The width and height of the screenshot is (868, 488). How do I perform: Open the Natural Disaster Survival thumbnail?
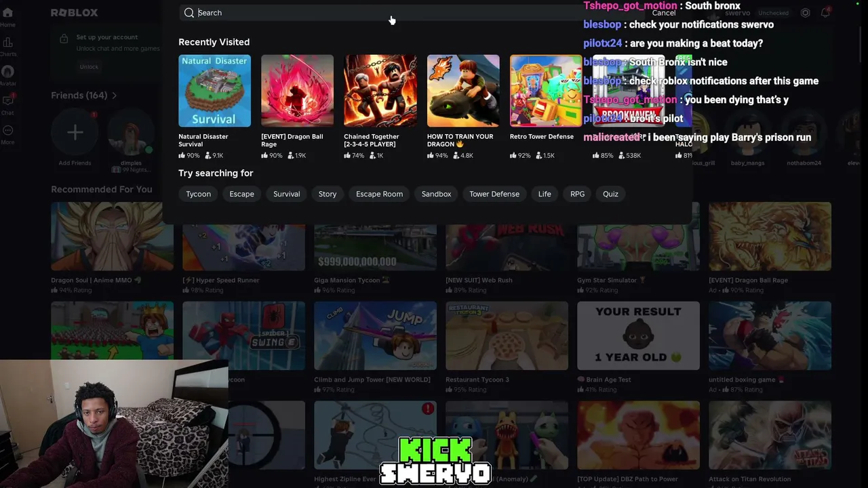(x=214, y=91)
